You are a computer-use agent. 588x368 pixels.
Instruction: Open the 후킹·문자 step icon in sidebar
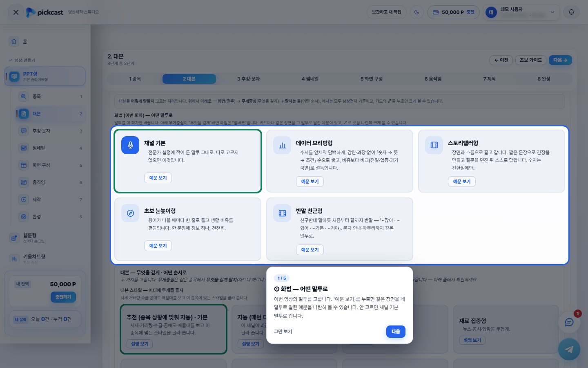coord(24,131)
